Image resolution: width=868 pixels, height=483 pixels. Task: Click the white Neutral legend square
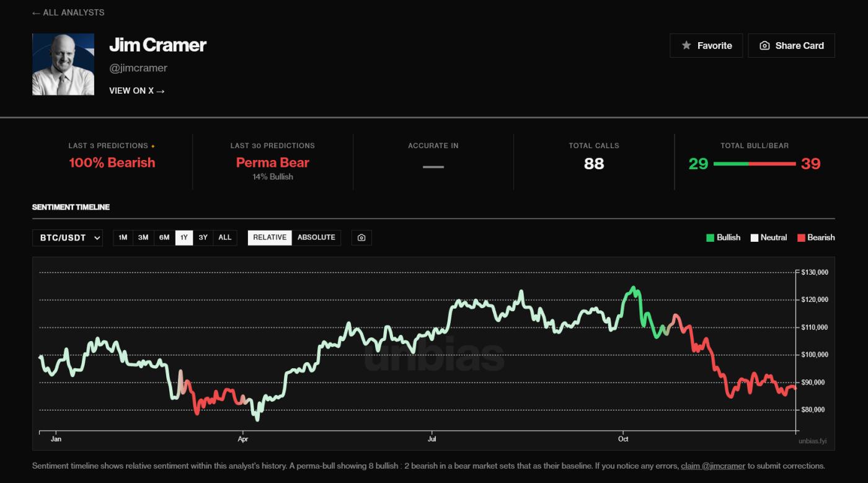(x=755, y=237)
